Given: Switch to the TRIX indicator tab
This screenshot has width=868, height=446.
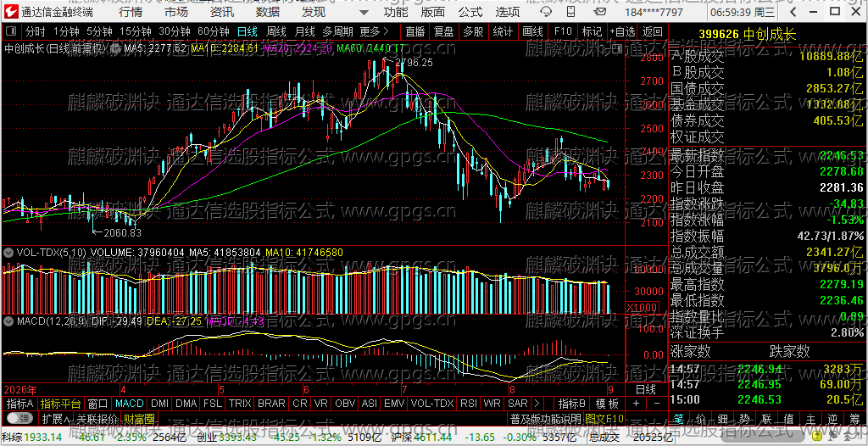Looking at the screenshot, I should point(240,403).
